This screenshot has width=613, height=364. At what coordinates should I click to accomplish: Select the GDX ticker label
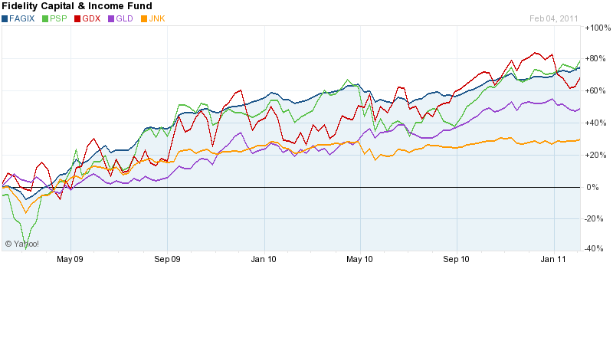91,18
